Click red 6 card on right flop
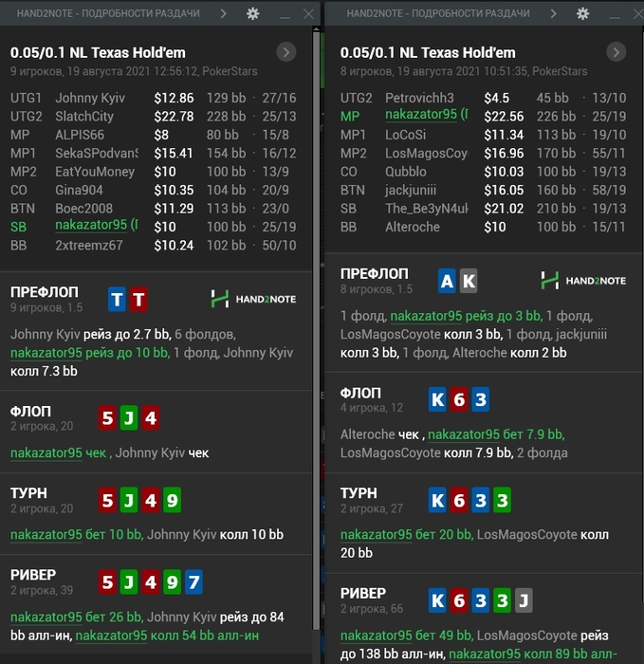 pyautogui.click(x=459, y=399)
